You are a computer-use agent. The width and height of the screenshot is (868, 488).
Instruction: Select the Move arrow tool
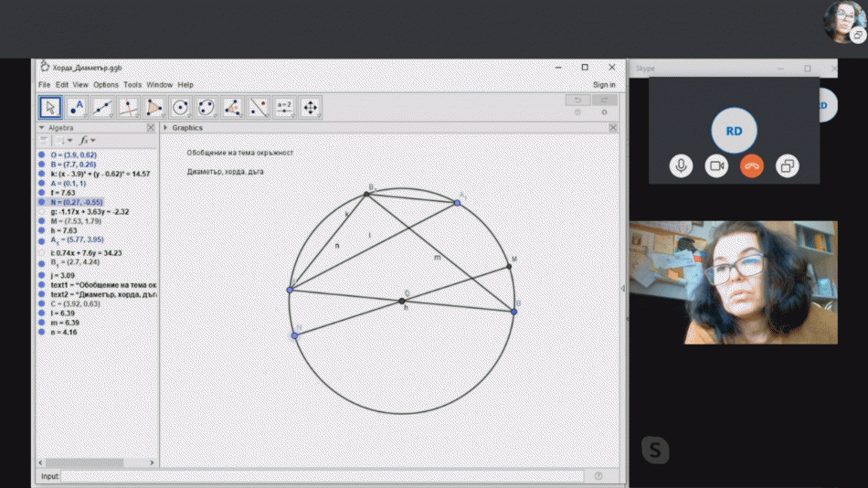pos(50,108)
